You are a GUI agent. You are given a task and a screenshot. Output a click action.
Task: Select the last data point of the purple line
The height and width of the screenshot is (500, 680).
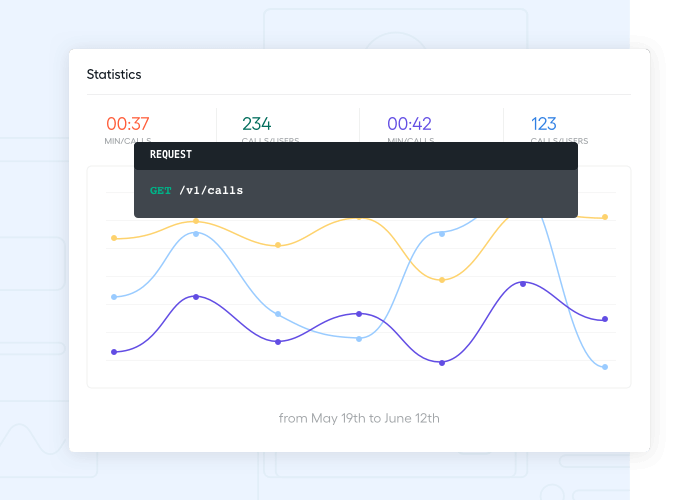pyautogui.click(x=605, y=319)
